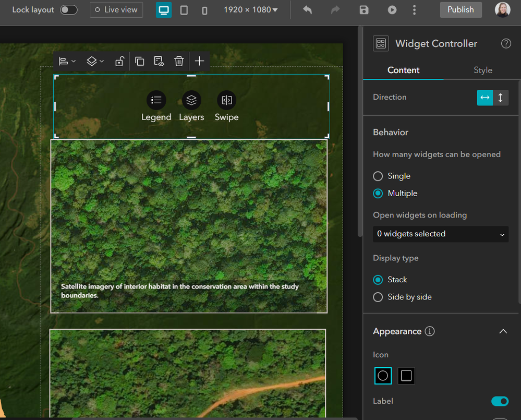Delete the selected widget with trash icon

pos(179,62)
